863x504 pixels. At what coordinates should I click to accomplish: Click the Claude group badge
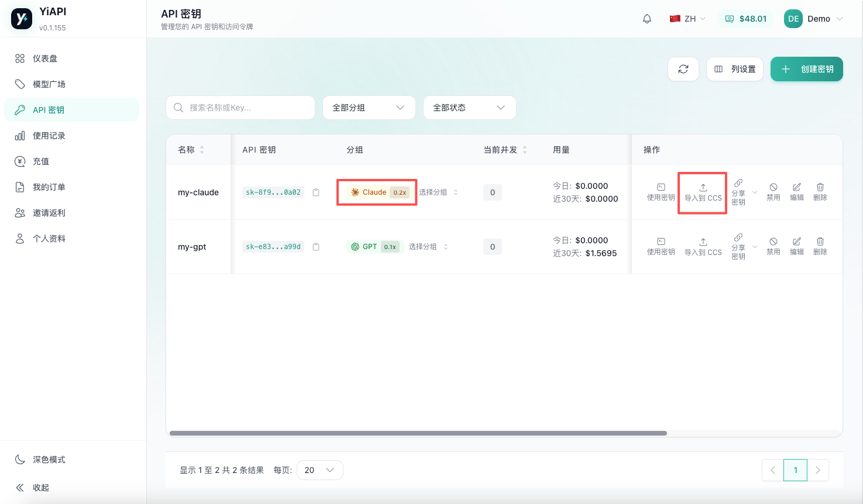[x=380, y=192]
